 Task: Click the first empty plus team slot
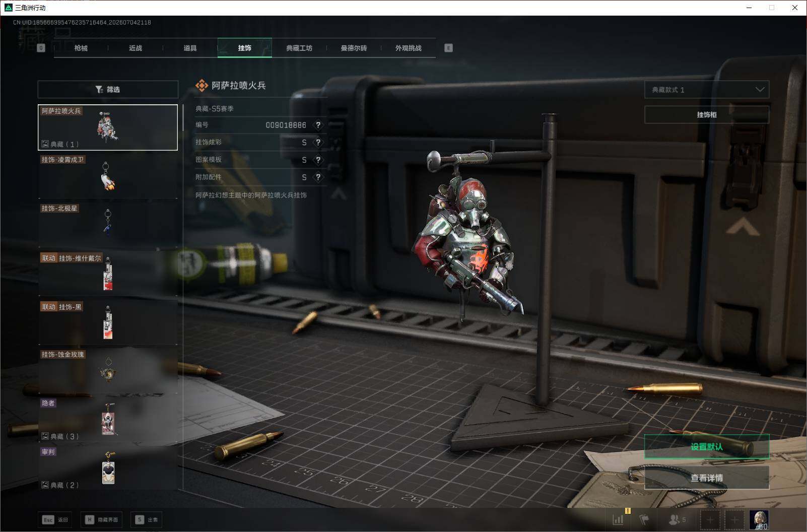tap(710, 520)
